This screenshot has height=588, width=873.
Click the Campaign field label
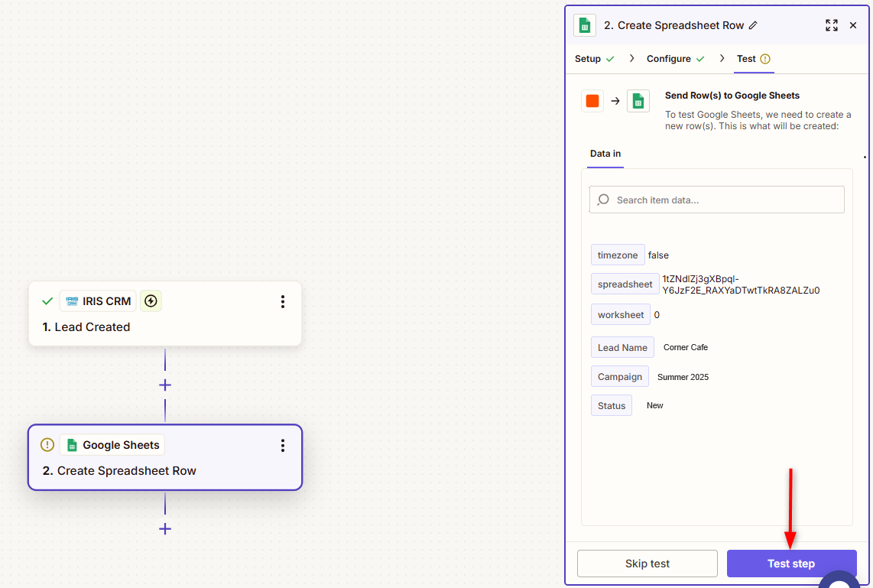620,376
